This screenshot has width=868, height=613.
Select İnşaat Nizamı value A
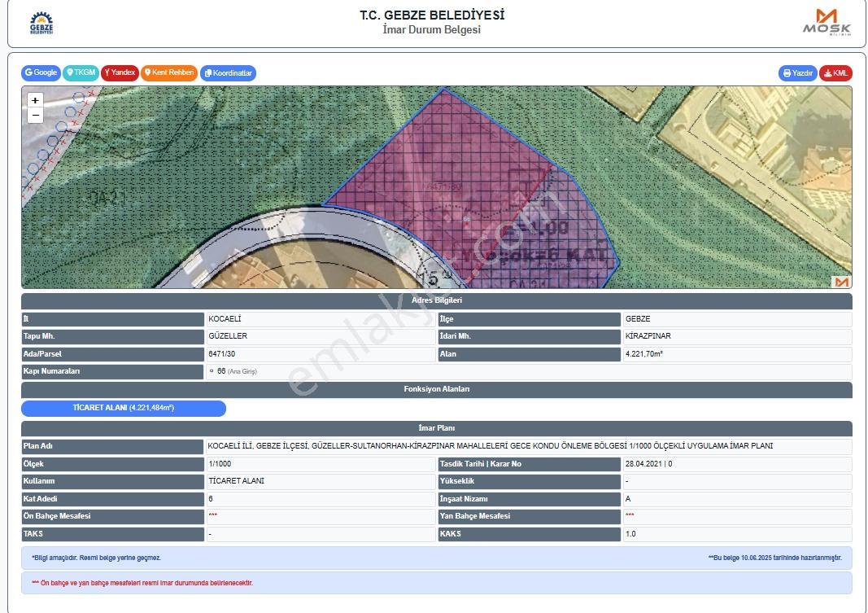point(628,499)
